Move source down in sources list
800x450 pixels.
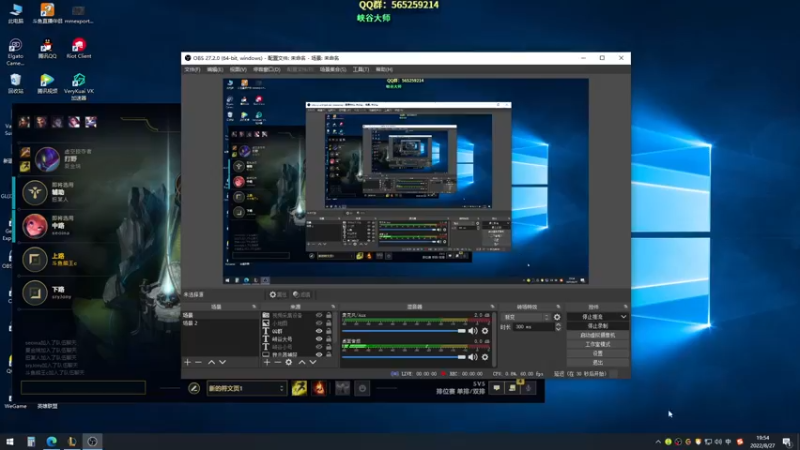[x=313, y=362]
